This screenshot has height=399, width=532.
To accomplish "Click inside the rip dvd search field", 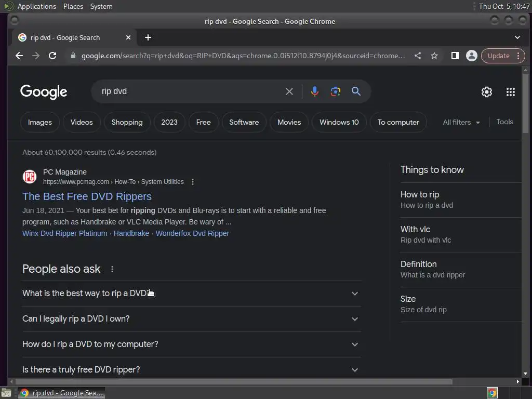I will point(190,91).
